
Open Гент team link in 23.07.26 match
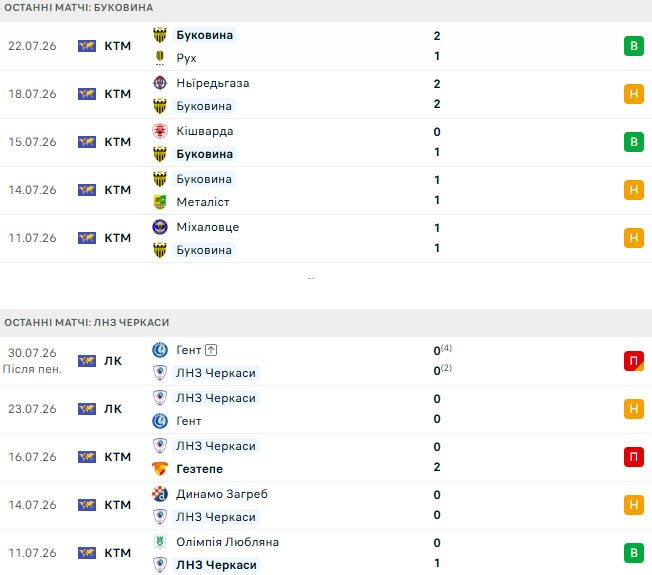[189, 421]
